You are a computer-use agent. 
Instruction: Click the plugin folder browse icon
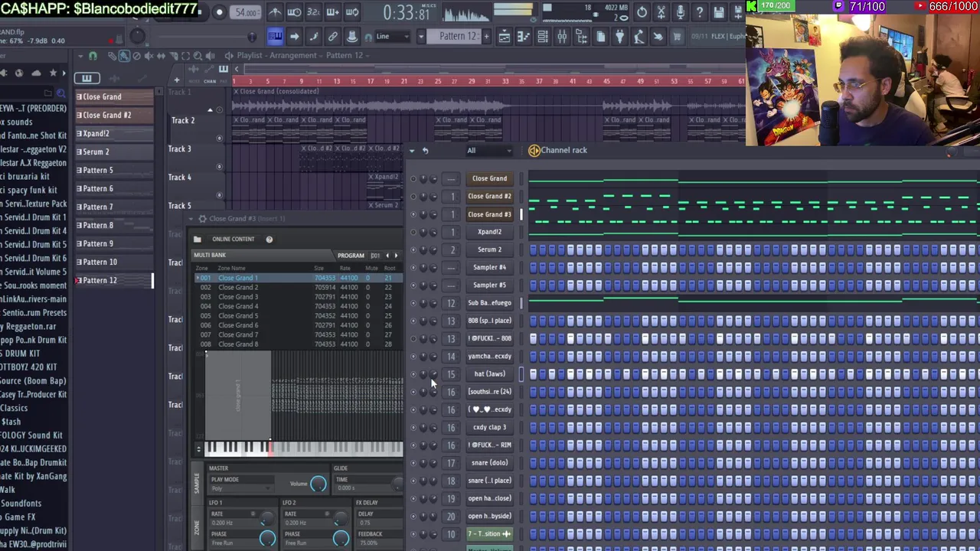click(198, 240)
